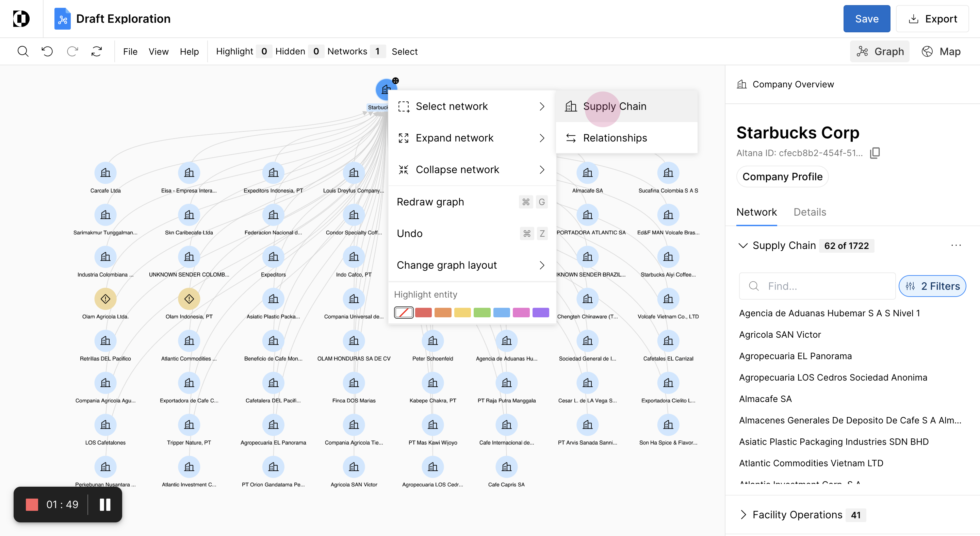
Task: Click the Olam Agricola Ltda. warning node
Action: click(x=105, y=299)
